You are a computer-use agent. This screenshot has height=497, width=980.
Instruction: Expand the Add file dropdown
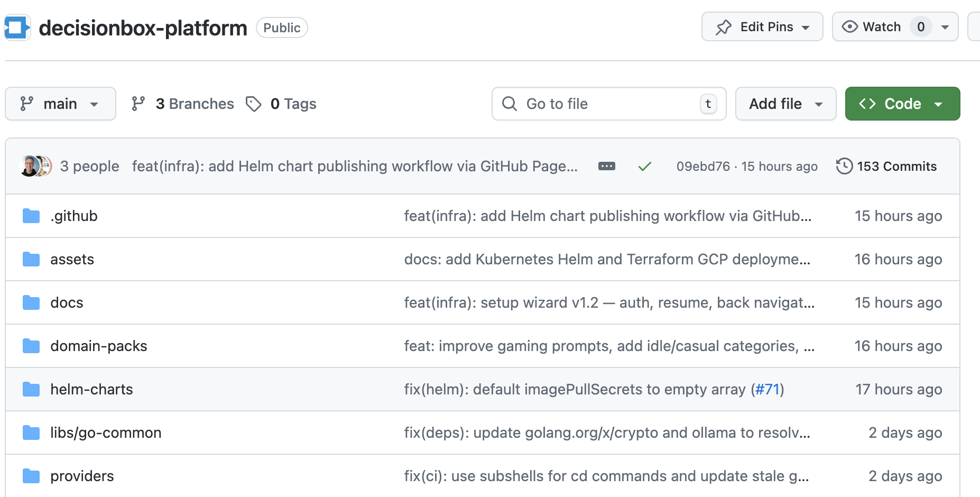(x=785, y=104)
